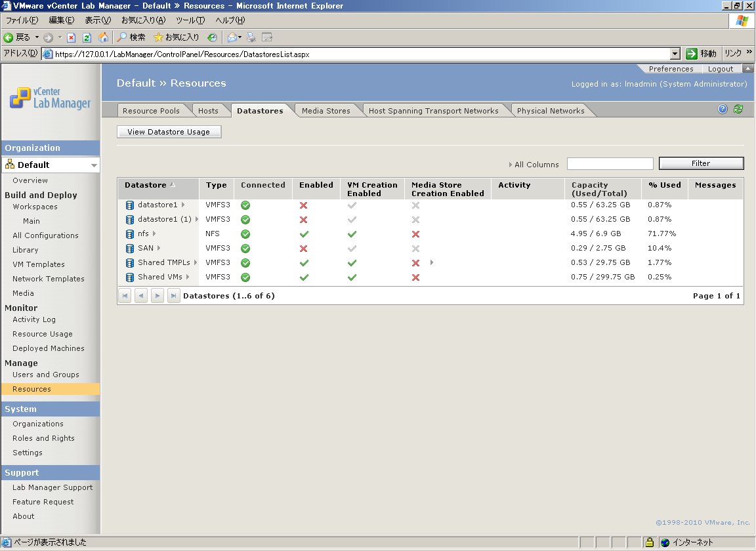This screenshot has width=756, height=551.
Task: Collapse the top header panel arrow
Action: tap(748, 68)
